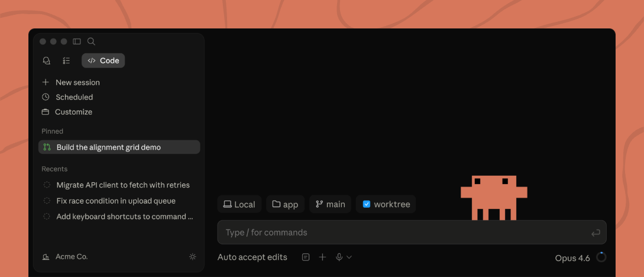This screenshot has height=277, width=644.
Task: Toggle light theme via sun icon
Action: point(193,257)
